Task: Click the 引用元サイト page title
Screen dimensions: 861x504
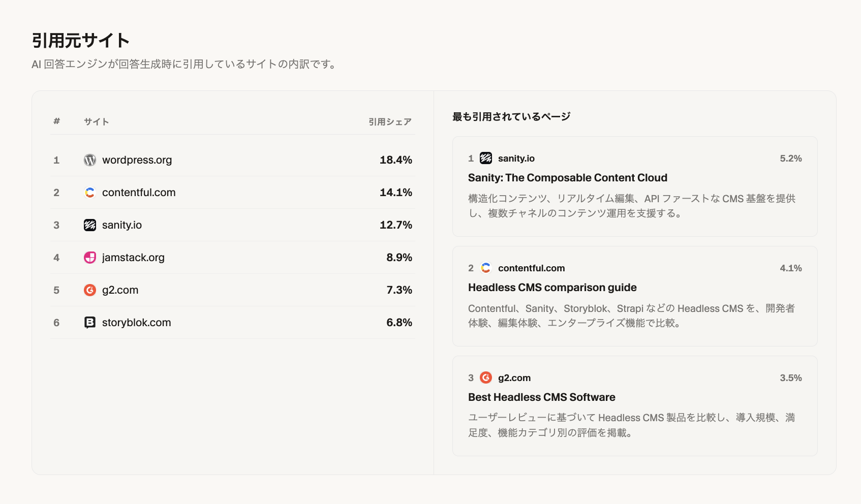Action: (x=80, y=41)
